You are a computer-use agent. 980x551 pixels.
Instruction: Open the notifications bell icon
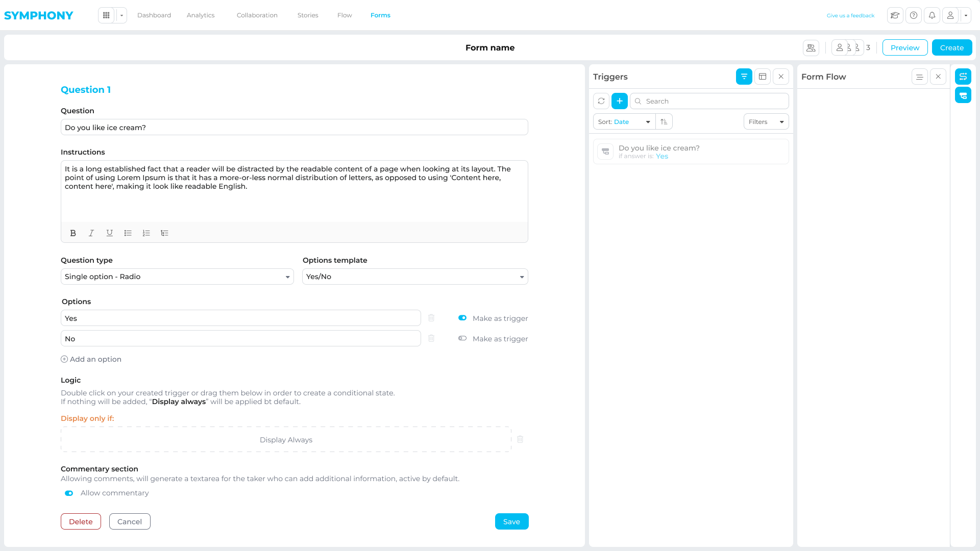click(932, 15)
